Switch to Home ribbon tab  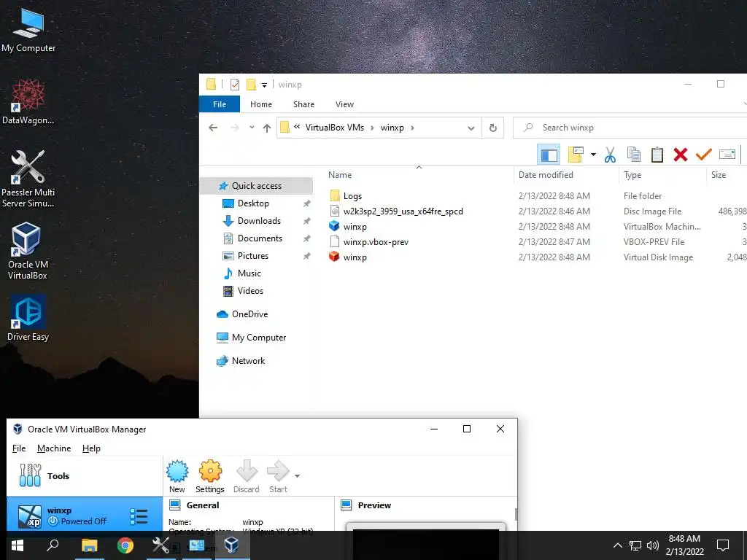[x=261, y=104]
